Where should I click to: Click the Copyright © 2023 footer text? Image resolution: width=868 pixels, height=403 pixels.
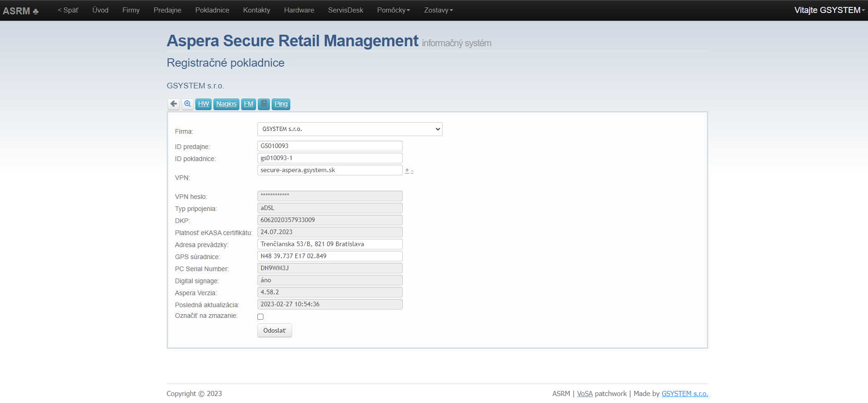point(194,394)
